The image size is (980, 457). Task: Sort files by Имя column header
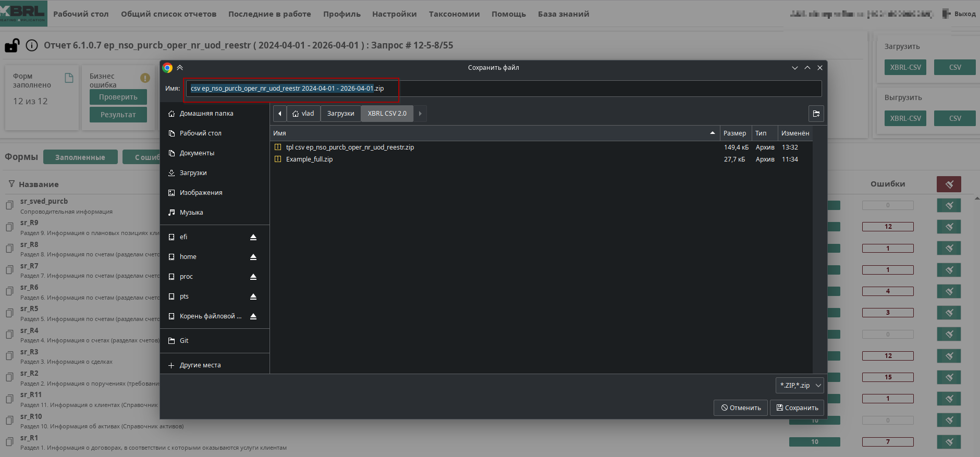click(x=490, y=133)
